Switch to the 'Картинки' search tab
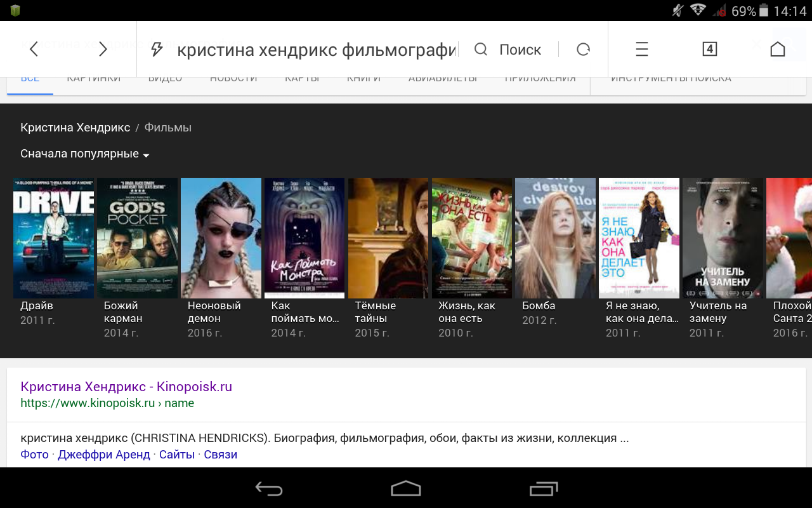The width and height of the screenshot is (812, 508). click(x=94, y=79)
